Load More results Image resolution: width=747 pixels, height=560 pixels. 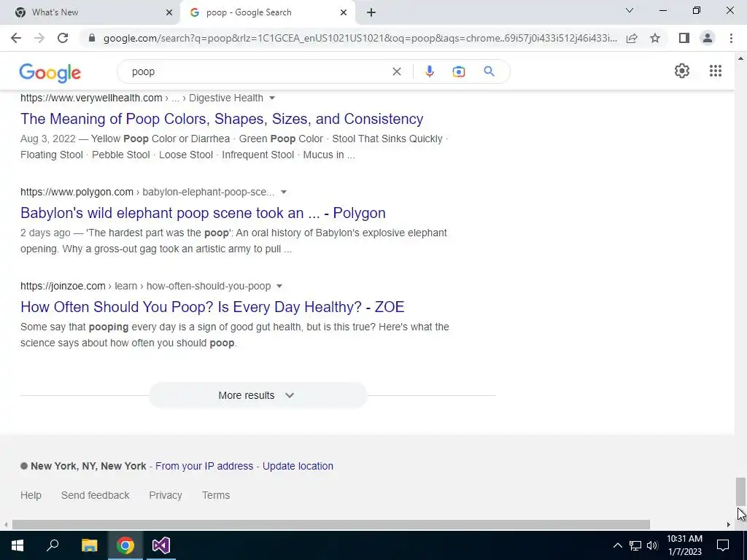[x=258, y=395]
